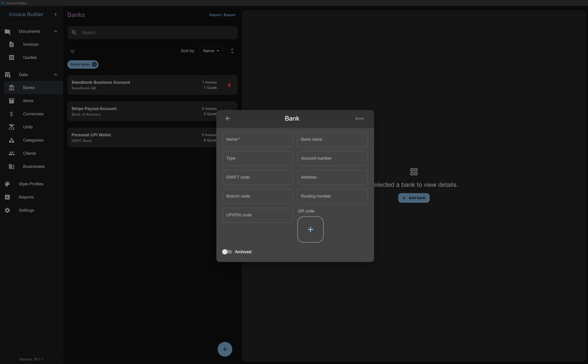The width and height of the screenshot is (588, 364).
Task: Click the SWIFT code field
Action: point(258,177)
